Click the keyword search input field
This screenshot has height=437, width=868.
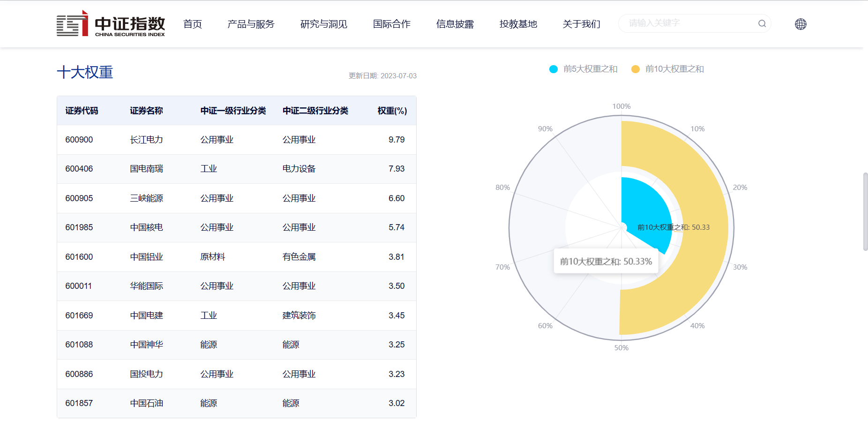(689, 23)
